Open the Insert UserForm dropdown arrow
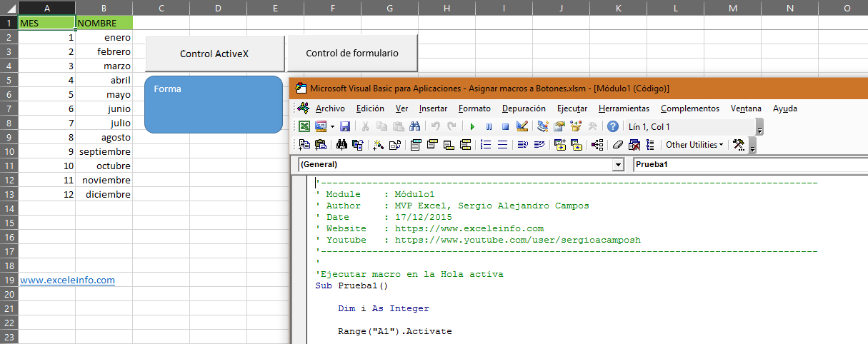The height and width of the screenshot is (344, 868). [x=332, y=126]
